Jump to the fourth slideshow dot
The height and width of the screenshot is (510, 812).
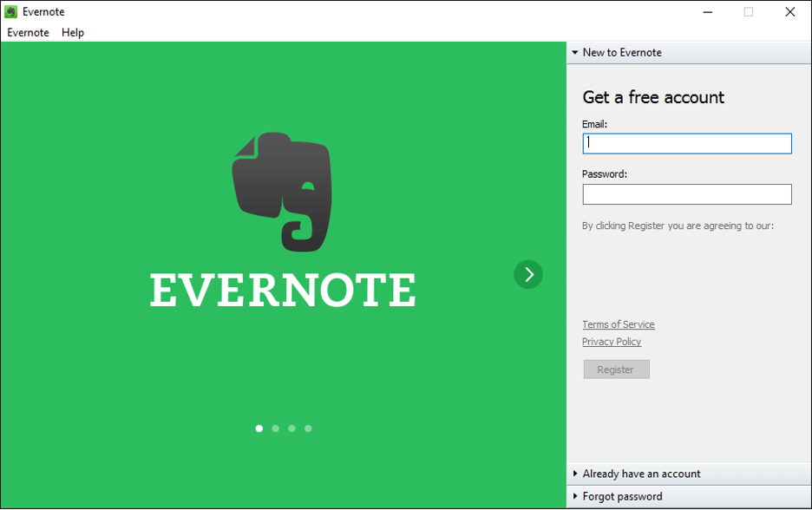[x=308, y=428]
